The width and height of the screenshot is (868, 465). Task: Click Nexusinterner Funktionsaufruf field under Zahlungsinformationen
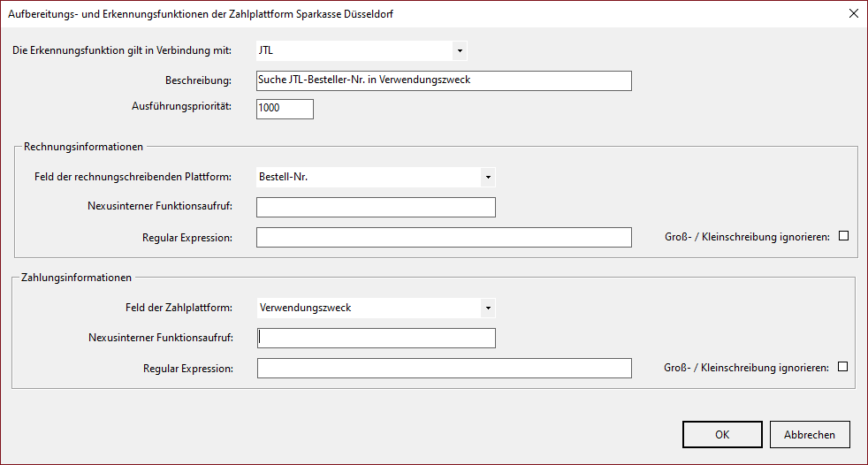click(x=376, y=338)
